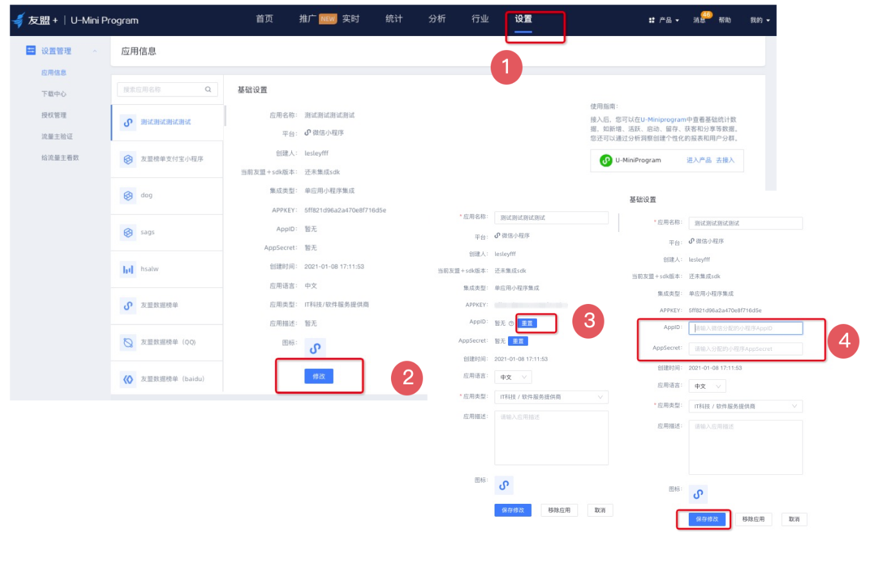
Task: Click 重置 button next to AppID
Action: pyautogui.click(x=527, y=323)
